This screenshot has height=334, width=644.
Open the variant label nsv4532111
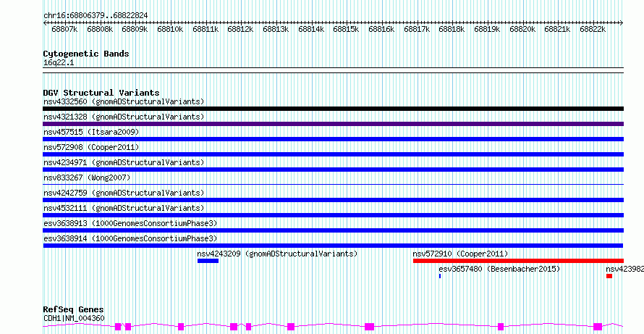[124, 208]
